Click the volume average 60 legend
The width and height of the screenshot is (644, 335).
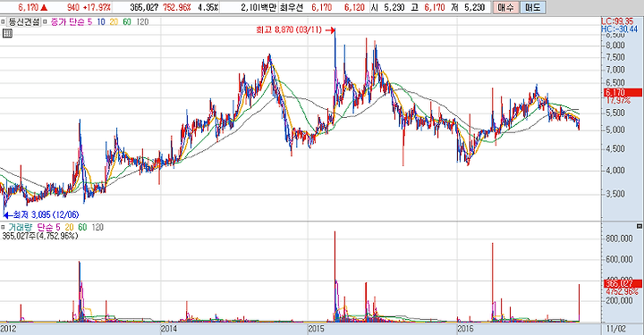point(82,227)
